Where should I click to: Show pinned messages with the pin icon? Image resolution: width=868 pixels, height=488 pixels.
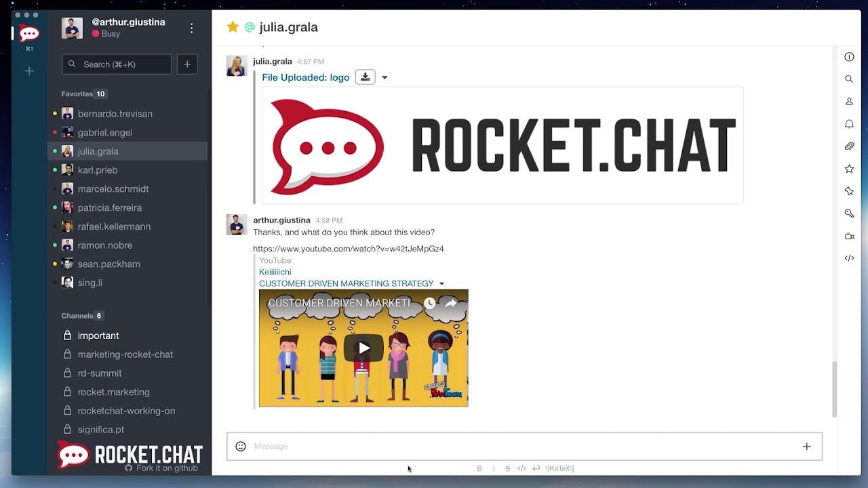(849, 190)
